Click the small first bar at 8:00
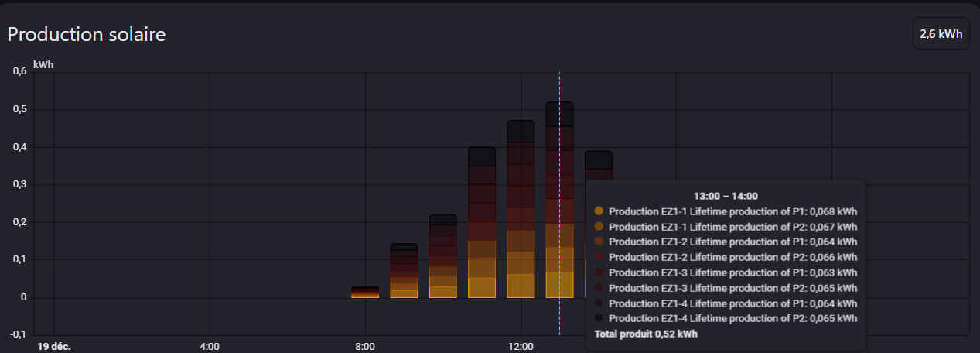This screenshot has width=980, height=353. coord(365,292)
